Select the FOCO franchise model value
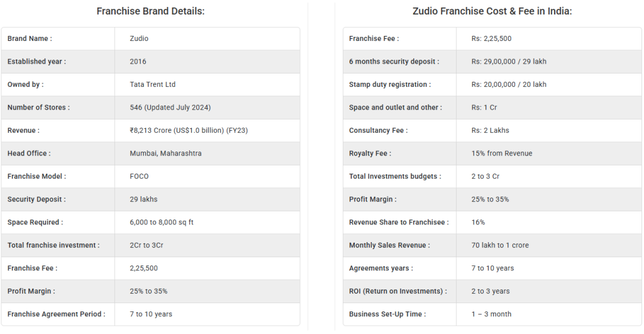Viewport: 644px width, 334px height. [x=139, y=176]
